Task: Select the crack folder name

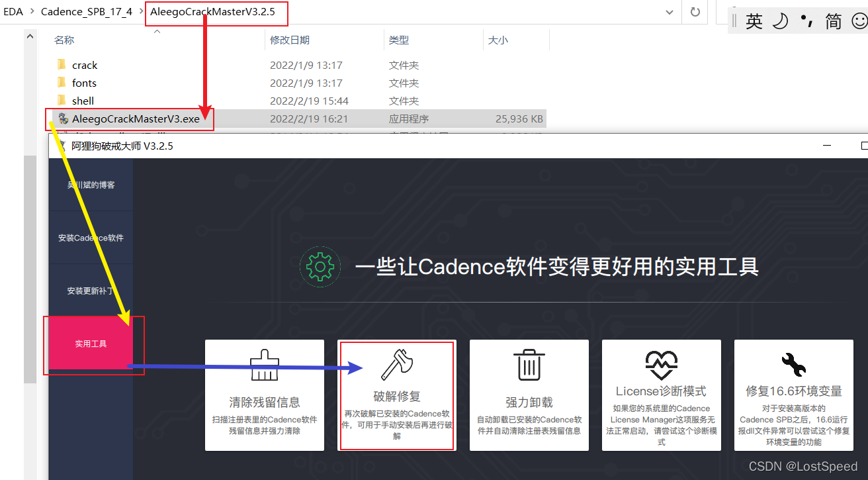Action: [85, 65]
